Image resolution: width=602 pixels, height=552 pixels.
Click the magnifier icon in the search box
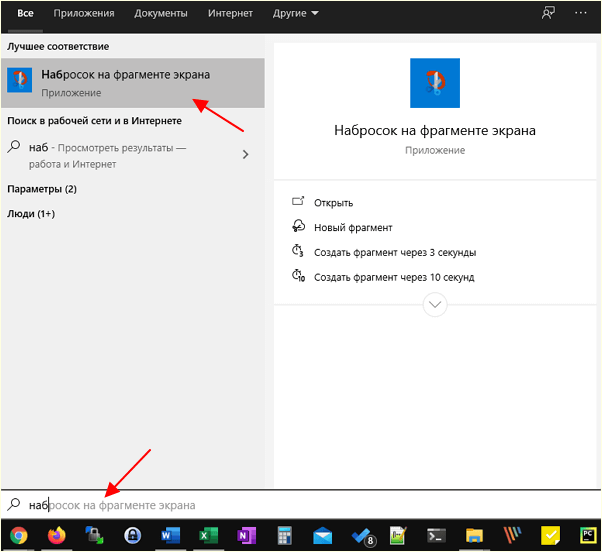pos(14,504)
